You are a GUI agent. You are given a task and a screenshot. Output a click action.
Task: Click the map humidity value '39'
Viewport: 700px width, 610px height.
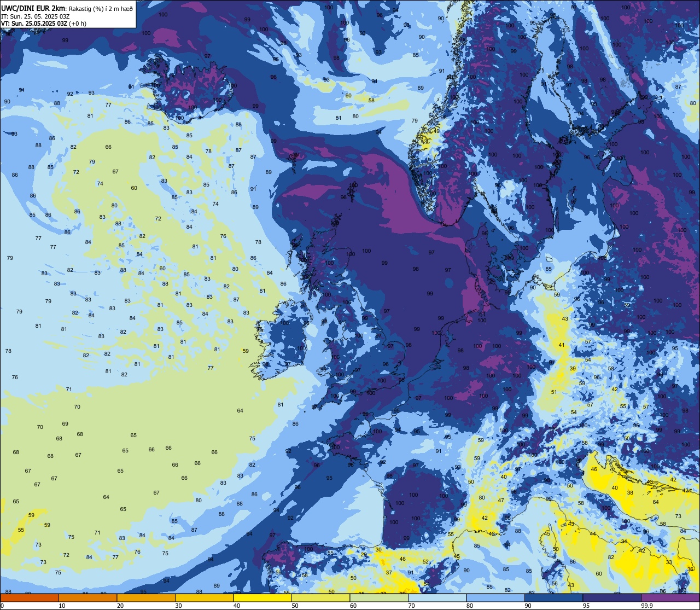(x=573, y=369)
